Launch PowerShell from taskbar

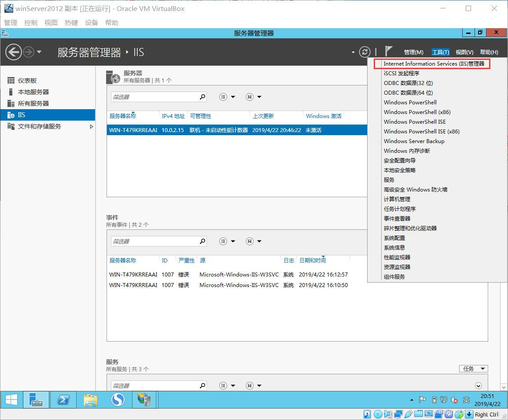click(63, 399)
